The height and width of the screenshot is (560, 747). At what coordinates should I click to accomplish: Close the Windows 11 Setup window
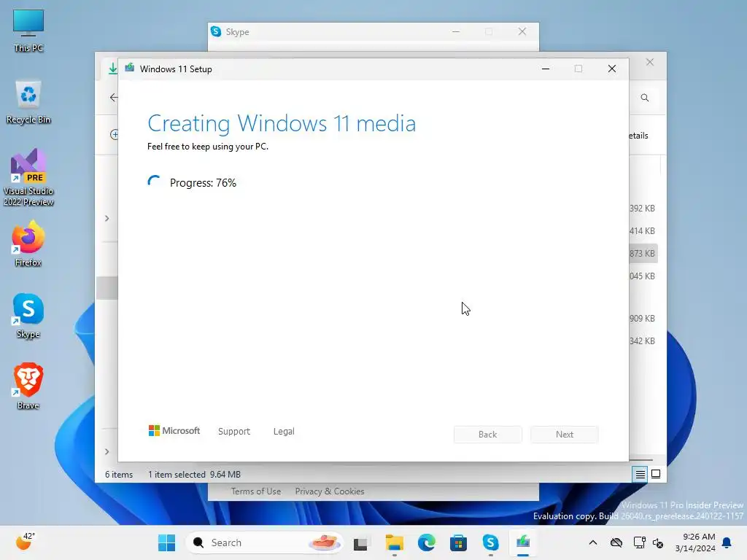click(612, 69)
